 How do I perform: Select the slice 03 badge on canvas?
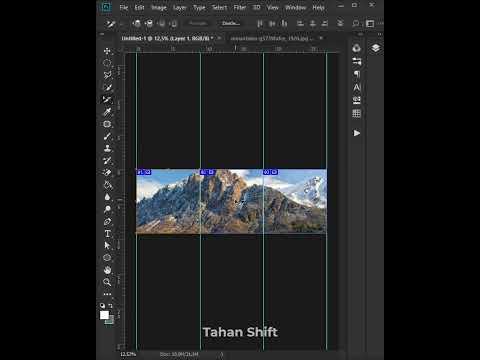(x=270, y=172)
